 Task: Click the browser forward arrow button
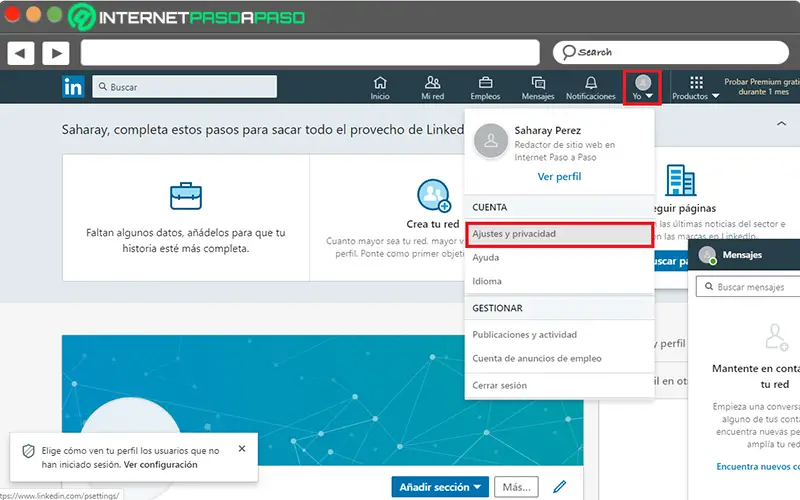(56, 53)
